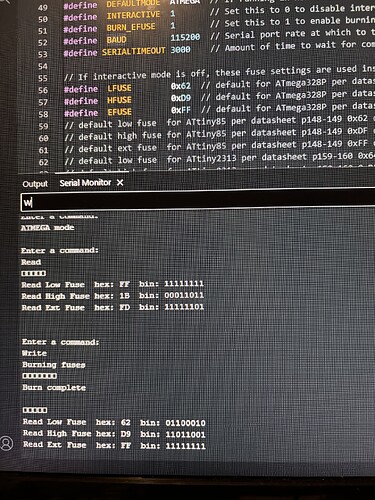The image size is (375, 500).
Task: Place cursor on LFUSE value 0x62
Action: 181,86
